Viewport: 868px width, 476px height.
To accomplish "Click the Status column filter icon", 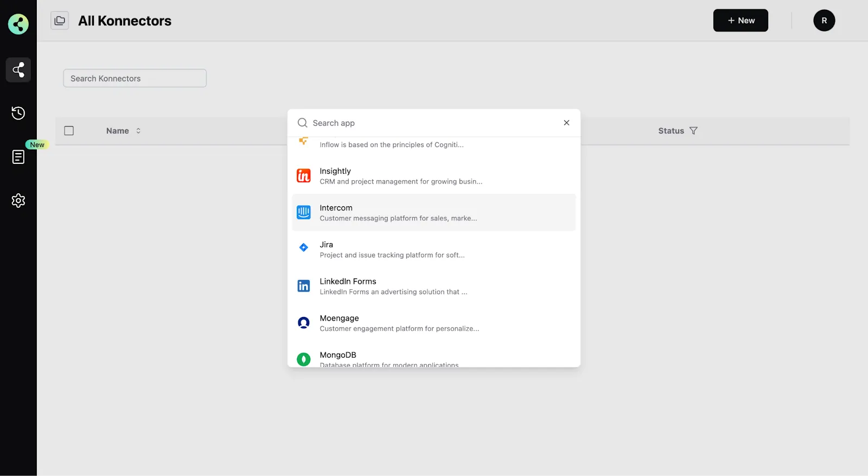I will pyautogui.click(x=693, y=131).
